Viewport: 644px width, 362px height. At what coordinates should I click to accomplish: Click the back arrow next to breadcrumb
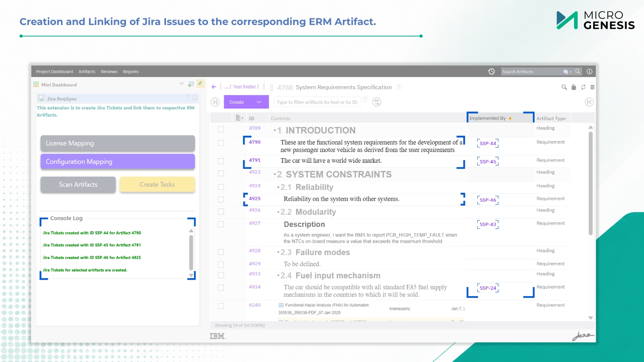click(x=214, y=87)
